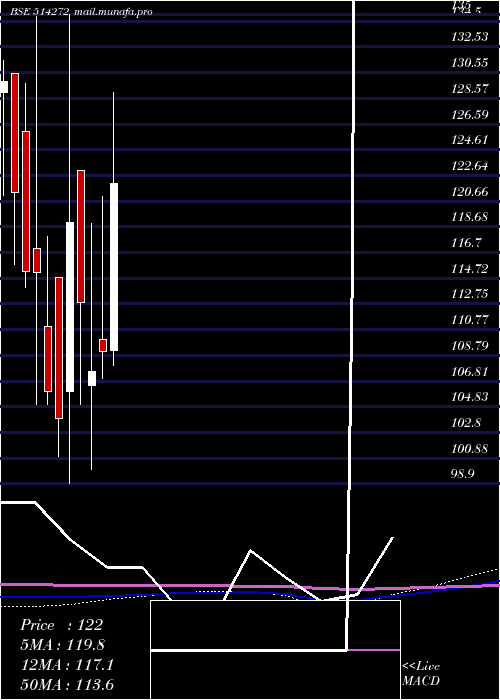500x700 pixels.
Task: Click the 100.88 price axis label
Action: pyautogui.click(x=470, y=449)
